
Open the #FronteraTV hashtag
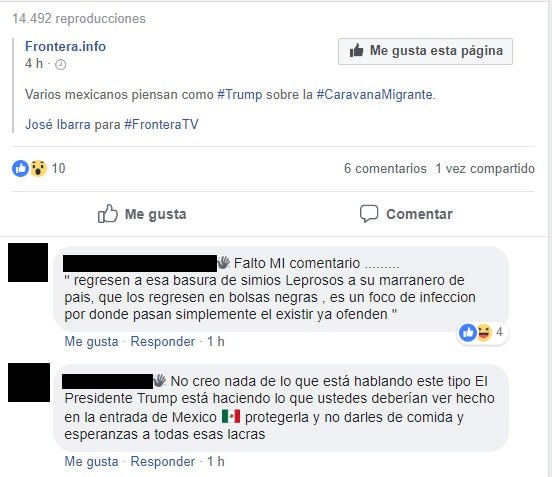[162, 125]
